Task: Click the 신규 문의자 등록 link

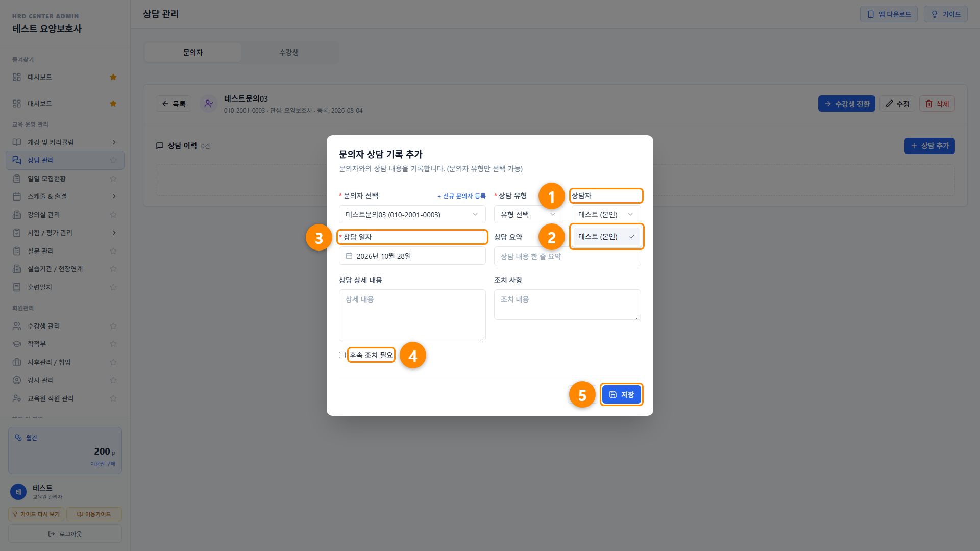Action: point(461,196)
